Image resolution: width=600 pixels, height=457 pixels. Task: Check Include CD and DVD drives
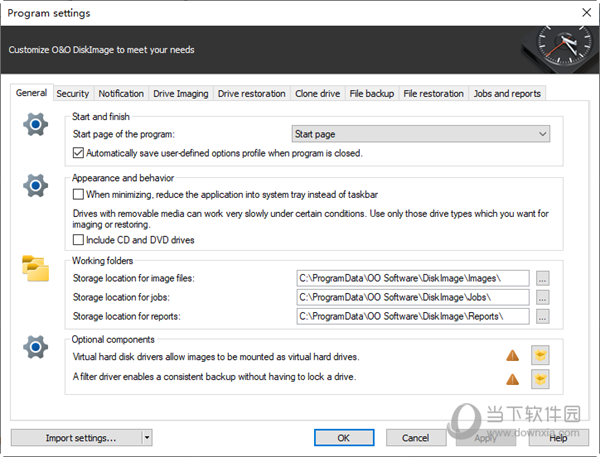point(78,240)
